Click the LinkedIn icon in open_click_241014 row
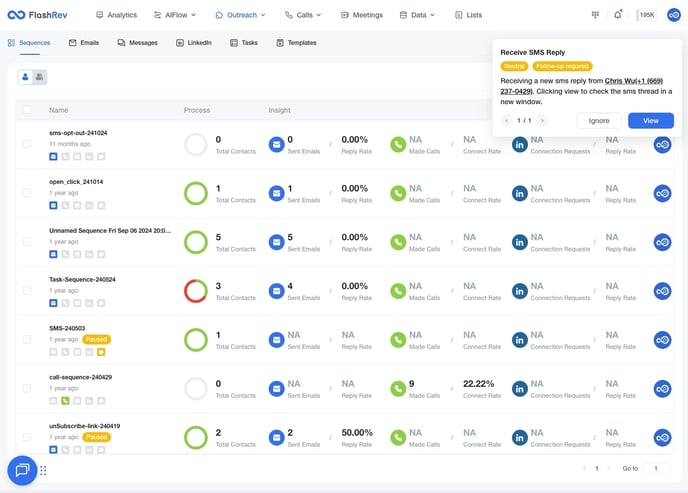The width and height of the screenshot is (688, 493). (520, 194)
